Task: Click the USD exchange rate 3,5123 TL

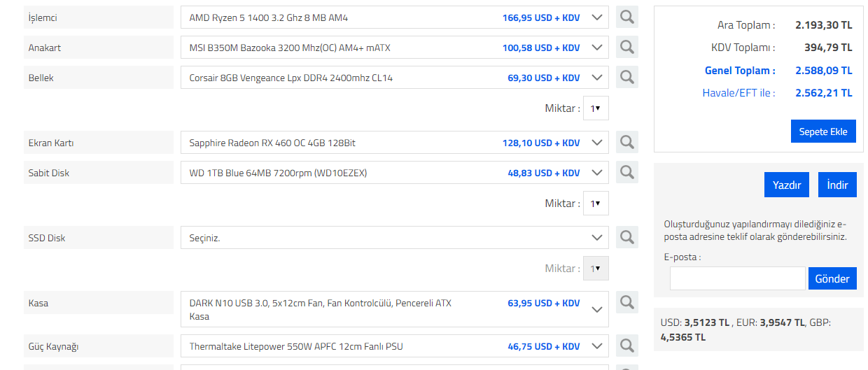Action: click(707, 323)
